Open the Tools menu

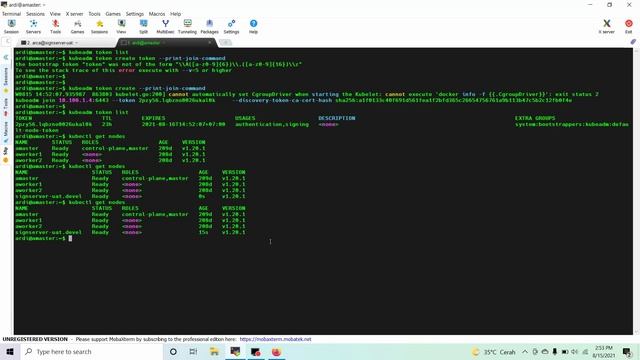click(x=94, y=14)
